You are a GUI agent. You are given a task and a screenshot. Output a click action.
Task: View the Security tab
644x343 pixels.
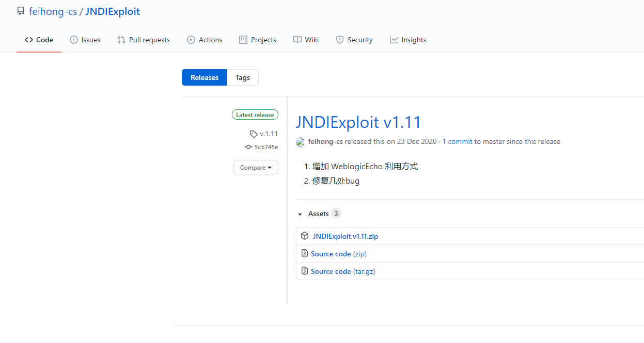coord(354,40)
